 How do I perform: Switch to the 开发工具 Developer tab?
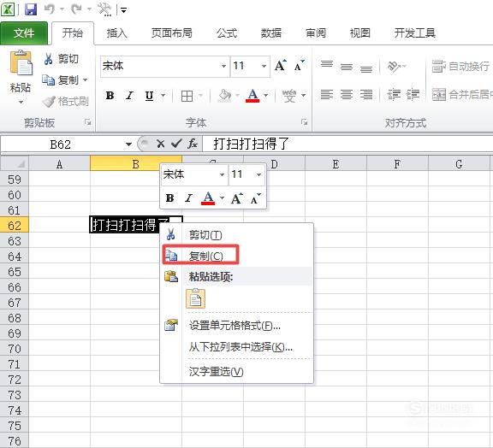coord(415,33)
